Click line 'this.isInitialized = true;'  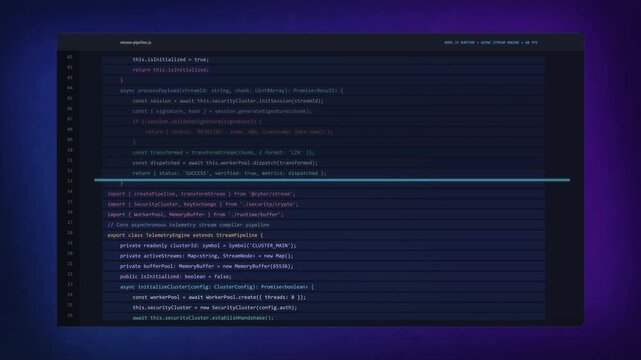(170, 60)
